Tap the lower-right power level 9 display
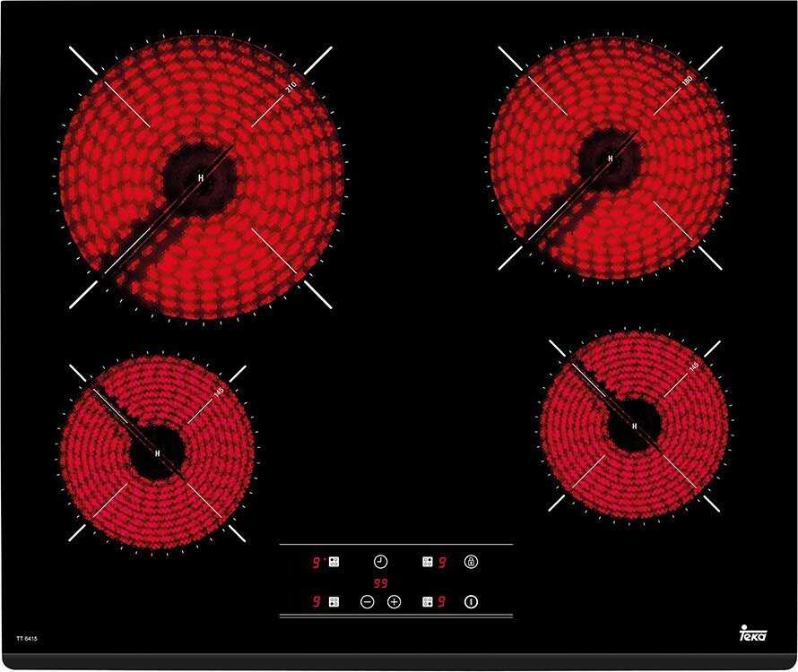Screen dimensions: 798x672 point(442,602)
